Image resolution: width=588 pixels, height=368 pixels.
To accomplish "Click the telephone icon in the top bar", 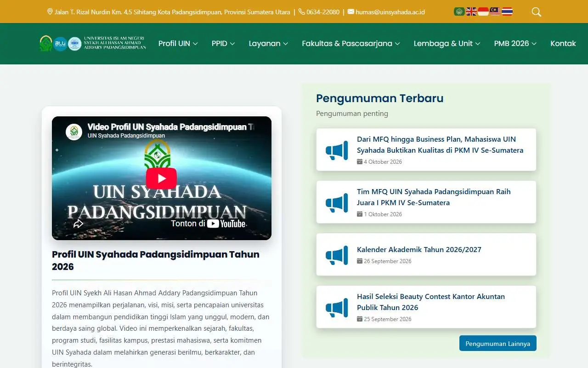I will (302, 11).
